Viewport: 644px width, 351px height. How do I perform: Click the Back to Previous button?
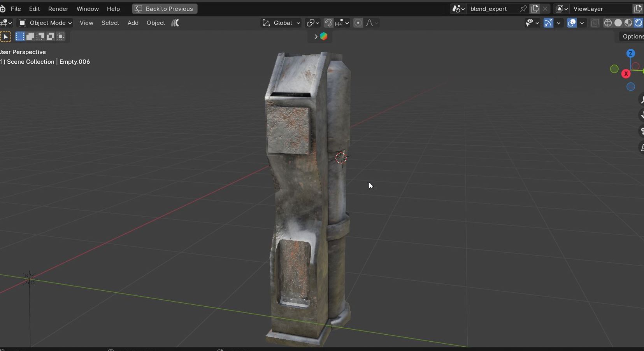[x=165, y=9]
